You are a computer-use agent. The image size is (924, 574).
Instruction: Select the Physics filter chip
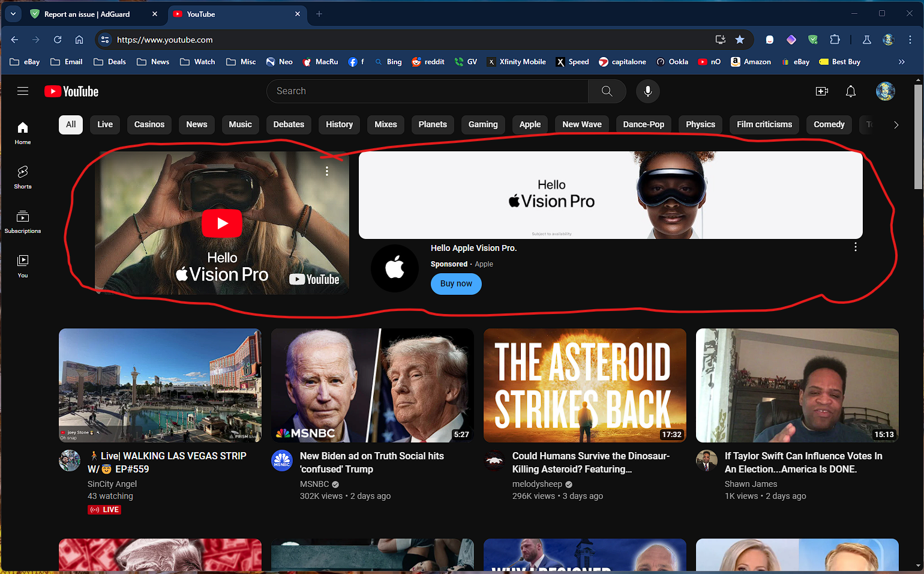click(700, 124)
